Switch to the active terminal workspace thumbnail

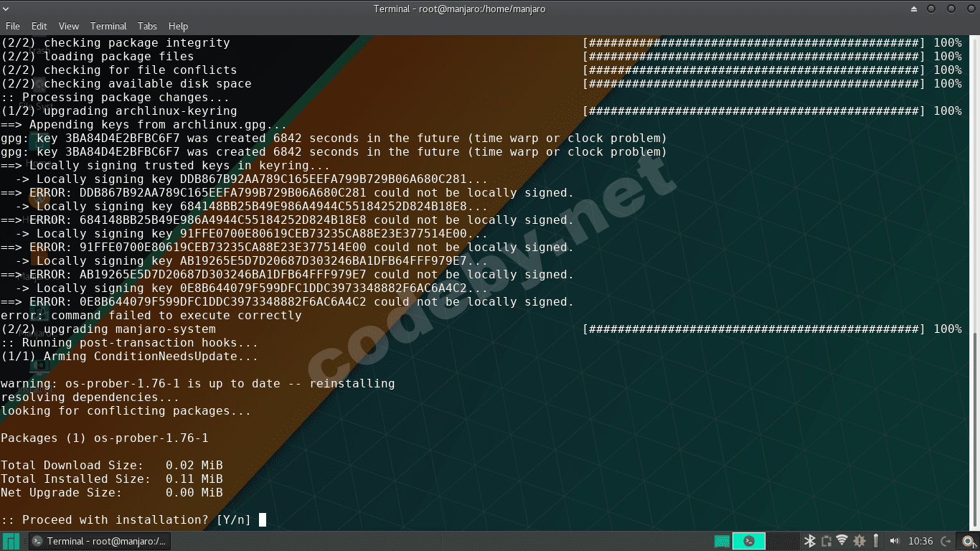749,541
